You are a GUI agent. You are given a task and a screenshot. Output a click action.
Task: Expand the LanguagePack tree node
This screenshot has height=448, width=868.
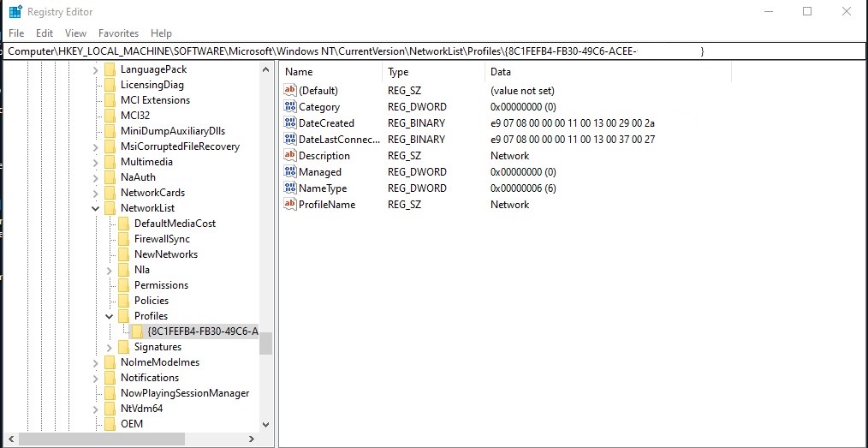pos(95,69)
